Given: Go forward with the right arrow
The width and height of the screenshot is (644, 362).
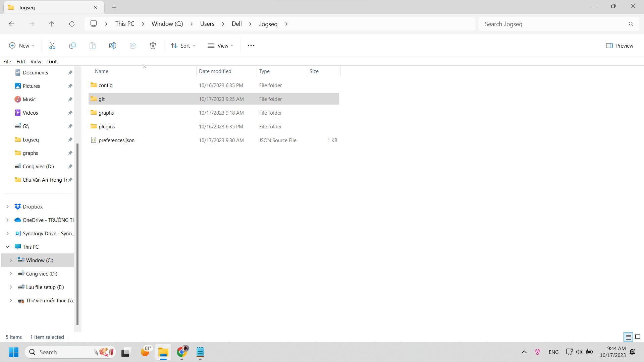Looking at the screenshot, I should [x=32, y=24].
